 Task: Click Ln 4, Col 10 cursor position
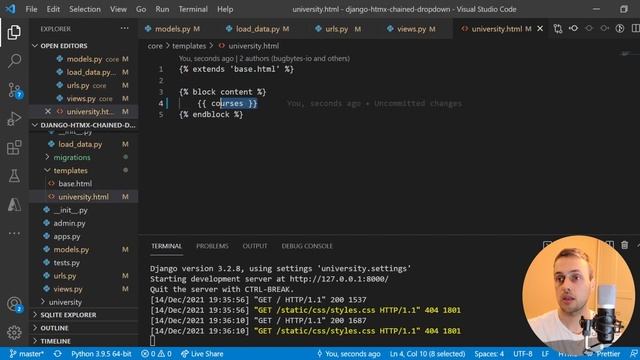click(x=427, y=353)
